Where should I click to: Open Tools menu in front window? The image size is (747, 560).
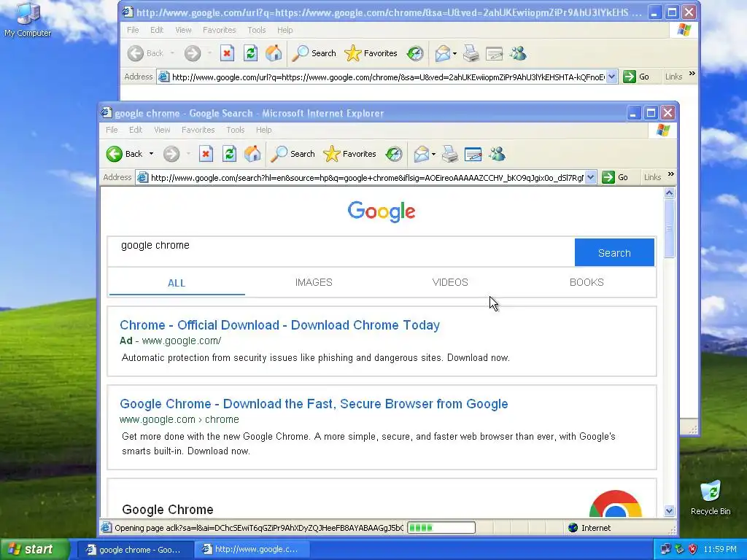point(236,130)
